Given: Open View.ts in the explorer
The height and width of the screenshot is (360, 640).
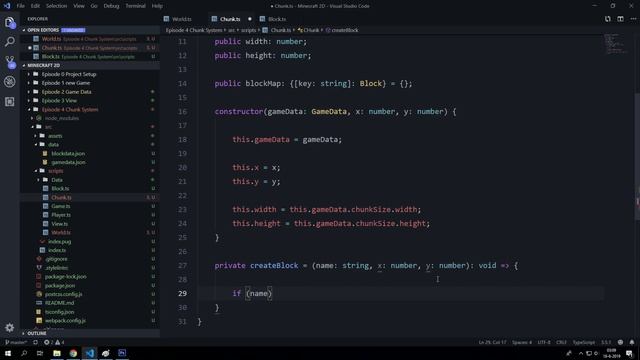Looking at the screenshot, I should click(60, 224).
